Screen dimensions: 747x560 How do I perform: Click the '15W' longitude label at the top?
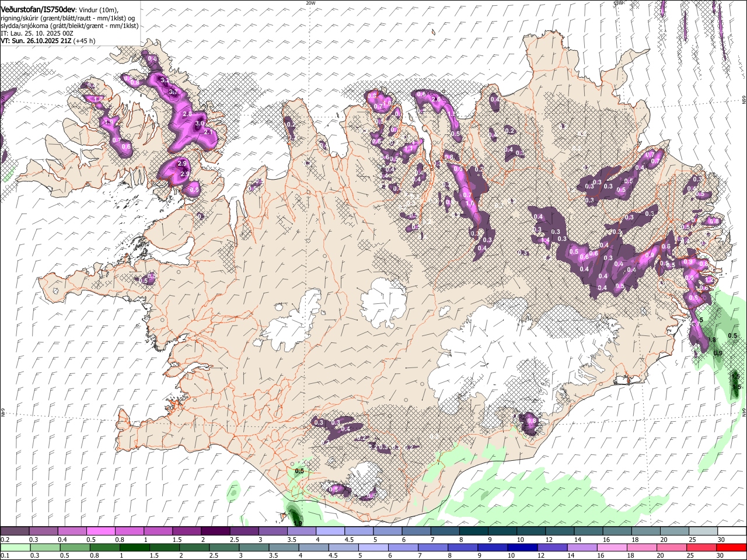click(619, 3)
